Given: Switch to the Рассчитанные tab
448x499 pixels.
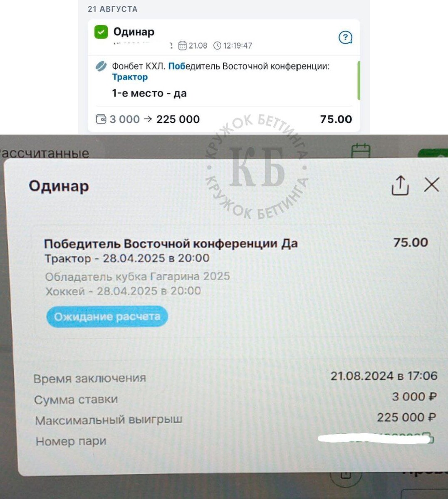Looking at the screenshot, I should [45, 153].
